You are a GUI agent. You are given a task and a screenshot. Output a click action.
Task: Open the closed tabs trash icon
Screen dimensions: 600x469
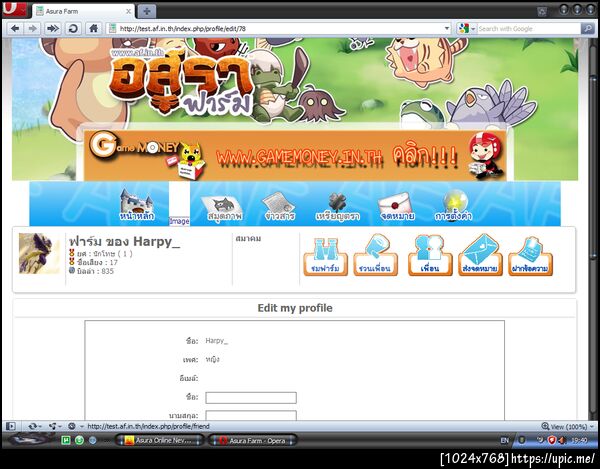click(542, 11)
